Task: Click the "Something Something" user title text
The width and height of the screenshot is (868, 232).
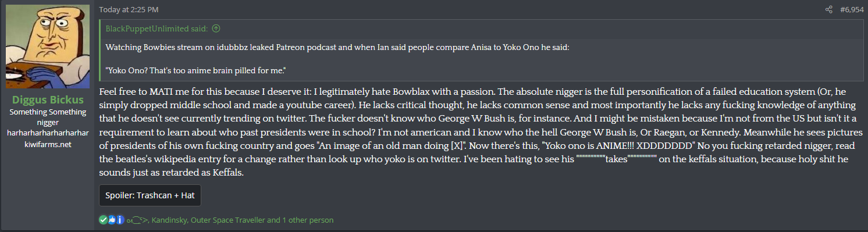Action: pyautogui.click(x=48, y=112)
